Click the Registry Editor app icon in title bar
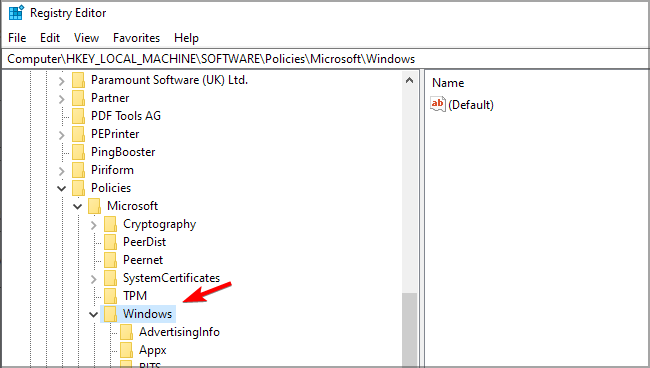The image size is (650, 368). tap(16, 12)
